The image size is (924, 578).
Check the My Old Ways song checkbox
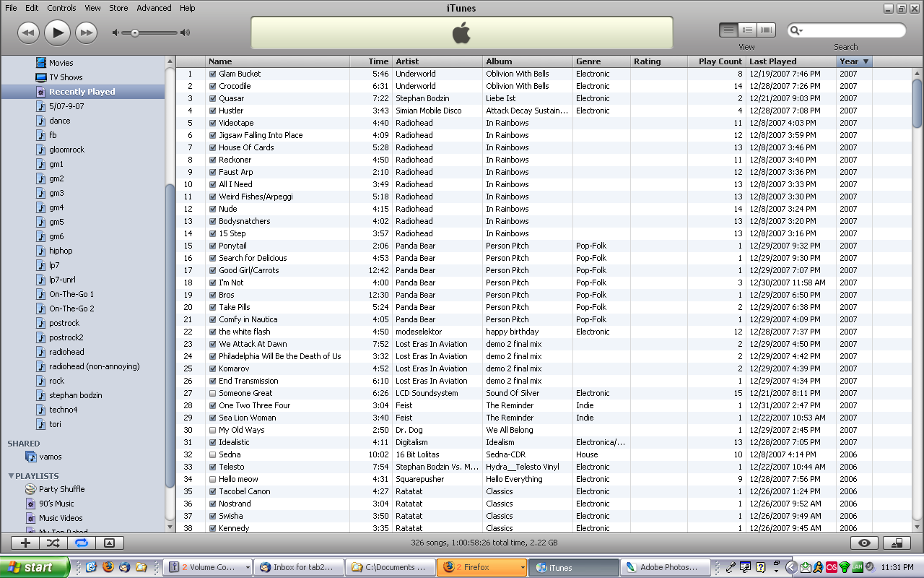[213, 430]
